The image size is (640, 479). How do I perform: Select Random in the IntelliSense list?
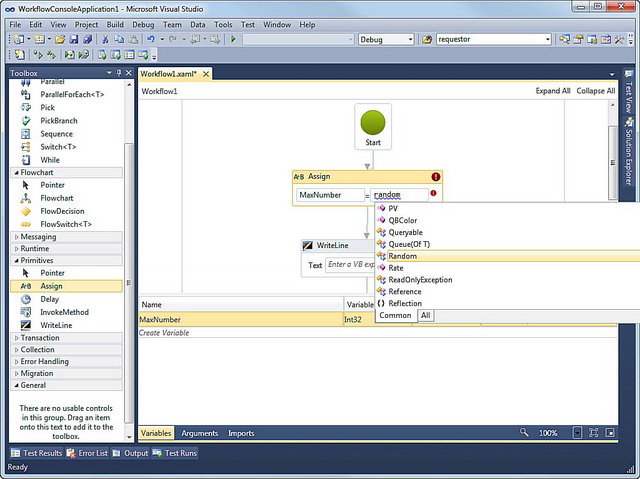507,256
